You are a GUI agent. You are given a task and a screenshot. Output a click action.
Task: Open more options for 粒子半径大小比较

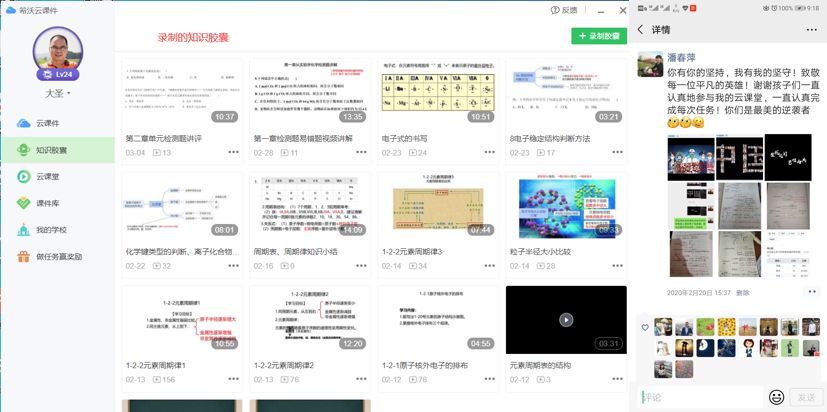618,266
